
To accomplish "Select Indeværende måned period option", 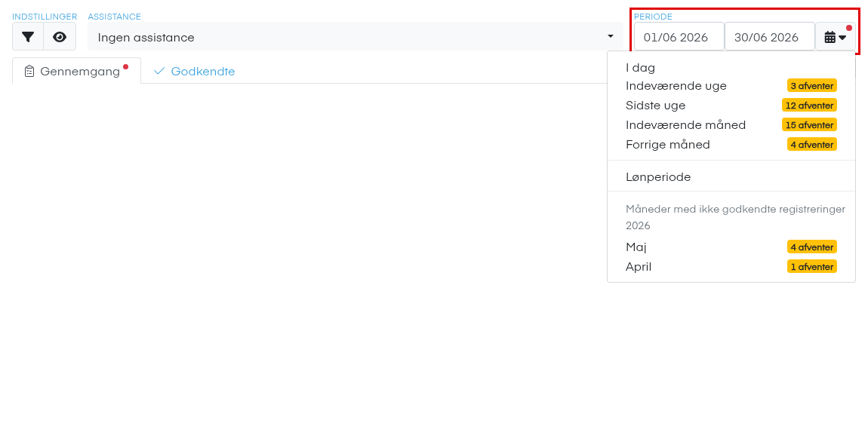I will pos(731,125).
